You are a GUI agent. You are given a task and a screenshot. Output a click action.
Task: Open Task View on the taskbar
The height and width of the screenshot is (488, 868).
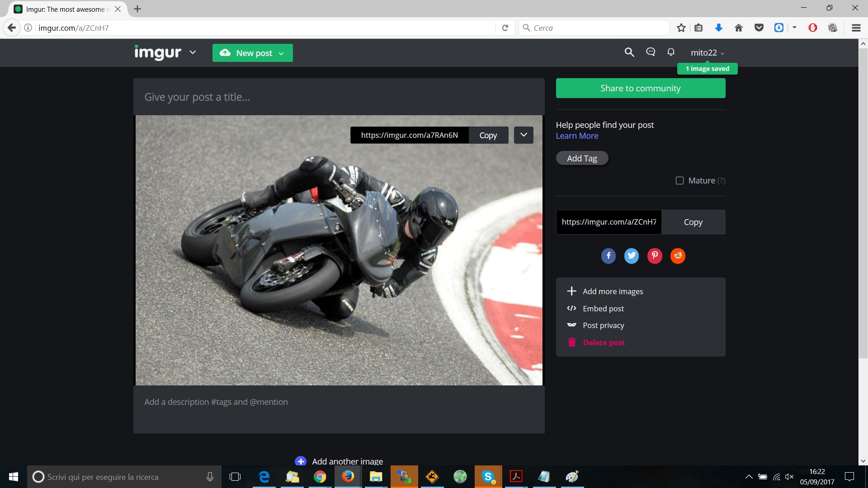(x=235, y=477)
